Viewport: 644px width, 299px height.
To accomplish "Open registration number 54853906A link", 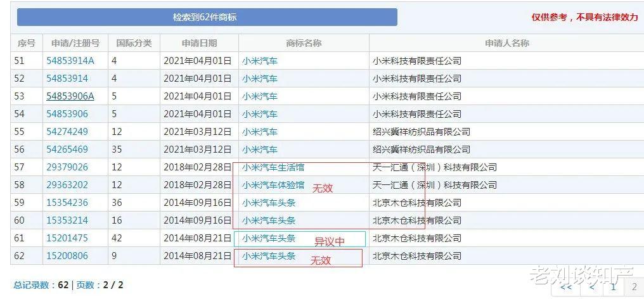I will pos(70,96).
